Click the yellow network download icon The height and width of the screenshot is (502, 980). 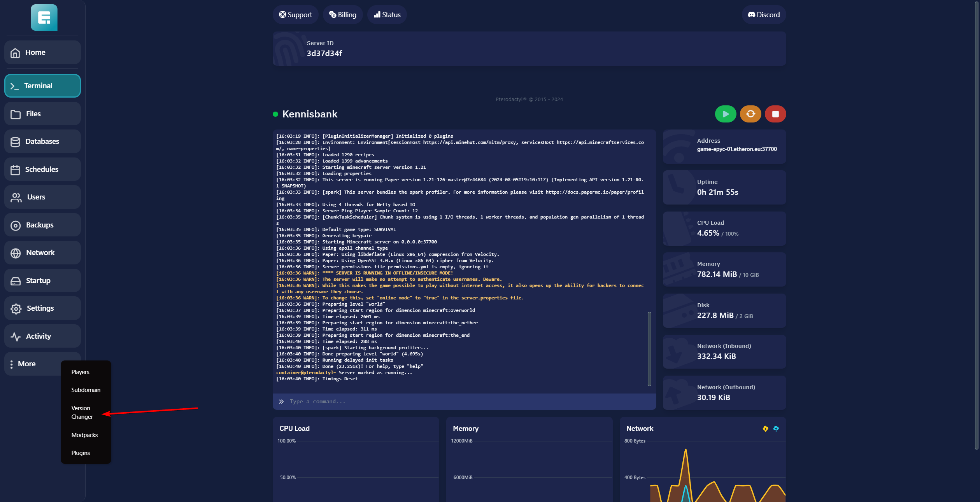pos(765,429)
